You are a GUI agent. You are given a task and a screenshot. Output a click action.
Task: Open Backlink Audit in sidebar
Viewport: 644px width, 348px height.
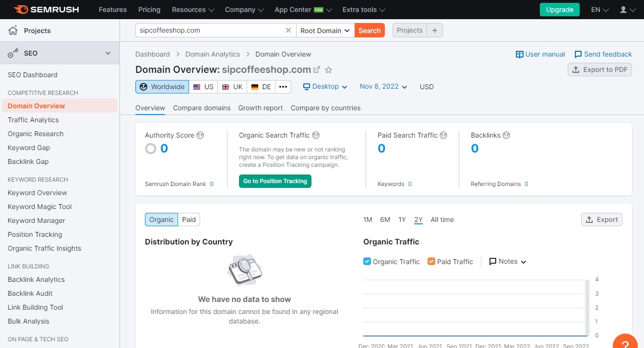click(x=30, y=293)
